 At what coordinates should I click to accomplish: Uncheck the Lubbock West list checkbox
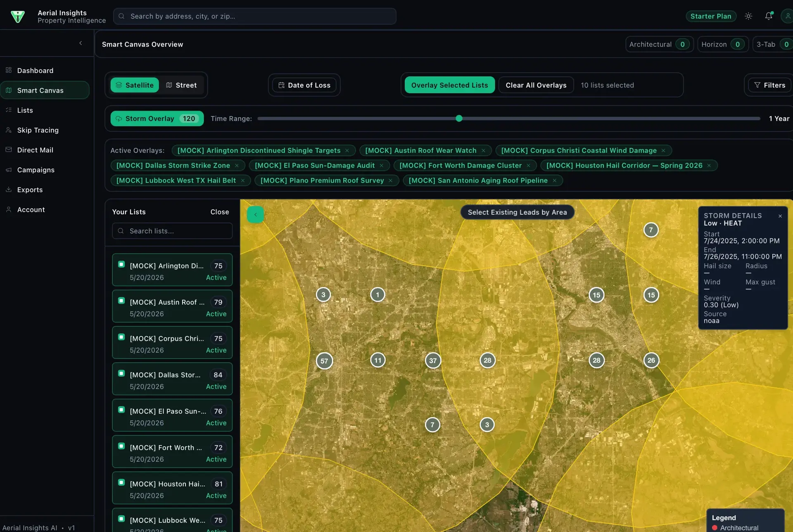pos(121,519)
